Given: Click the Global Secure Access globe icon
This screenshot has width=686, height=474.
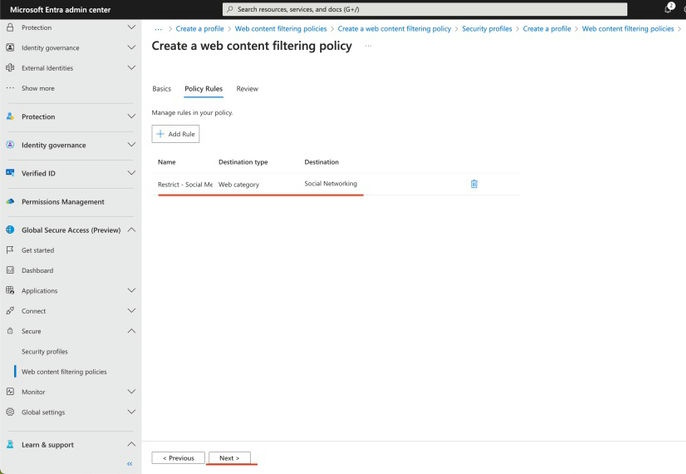Looking at the screenshot, I should (x=10, y=230).
